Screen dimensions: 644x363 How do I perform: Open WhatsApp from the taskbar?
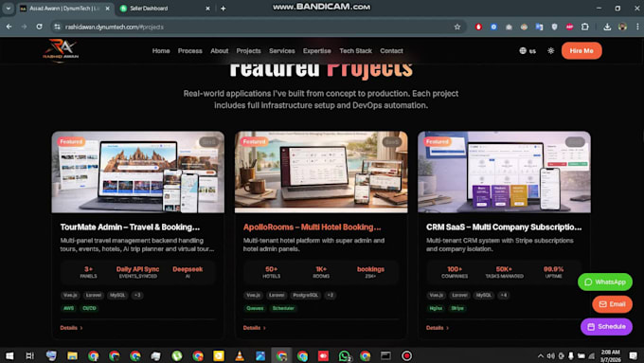[345, 355]
